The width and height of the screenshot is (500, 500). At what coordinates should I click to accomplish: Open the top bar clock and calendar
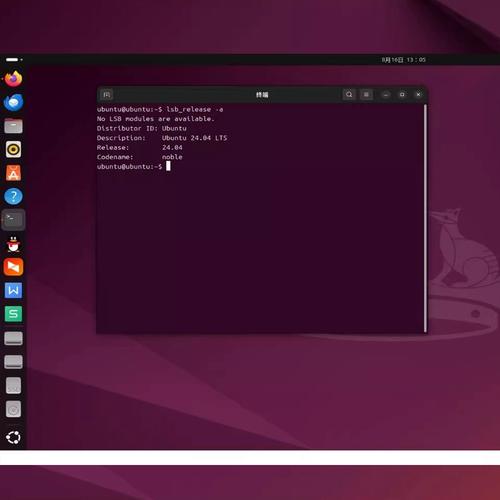pos(404,60)
